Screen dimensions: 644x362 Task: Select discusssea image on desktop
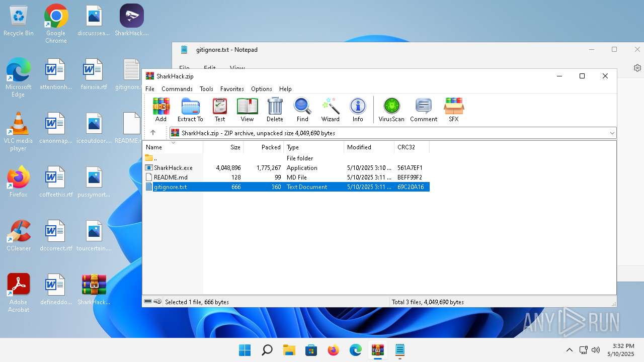coord(94,21)
